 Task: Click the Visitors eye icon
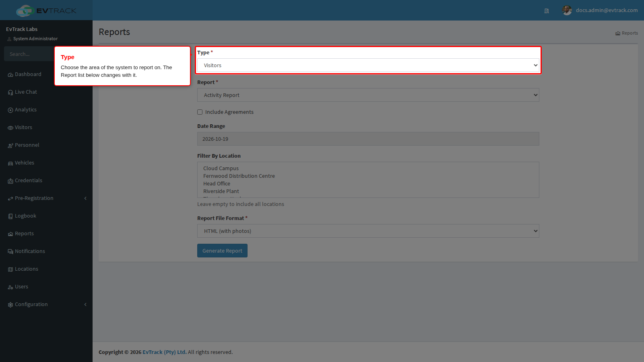click(x=10, y=128)
